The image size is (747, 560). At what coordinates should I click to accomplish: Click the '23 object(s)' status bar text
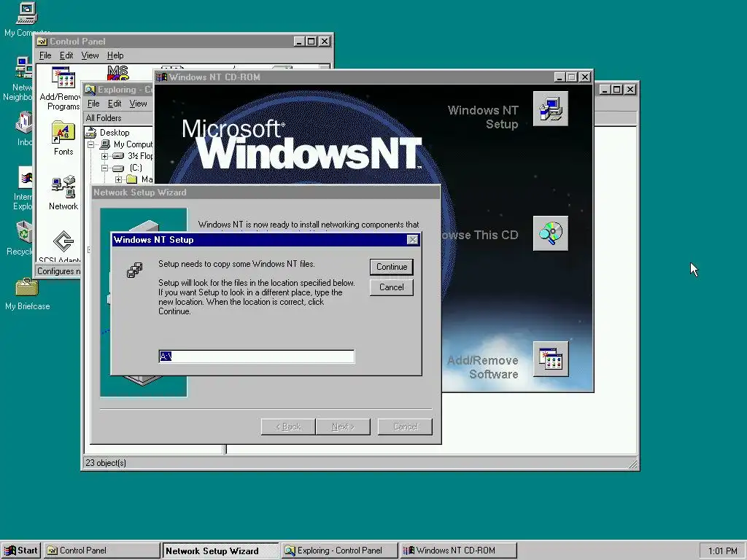[x=106, y=463]
